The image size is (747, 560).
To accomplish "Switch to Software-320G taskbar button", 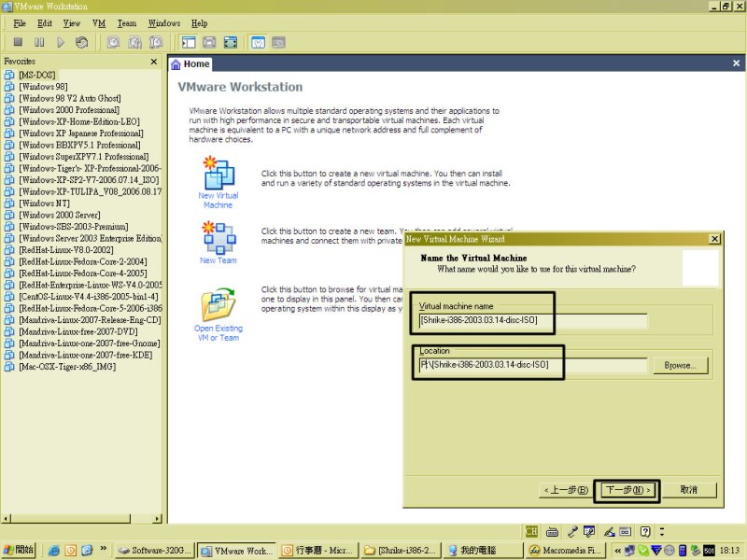I will click(x=155, y=551).
